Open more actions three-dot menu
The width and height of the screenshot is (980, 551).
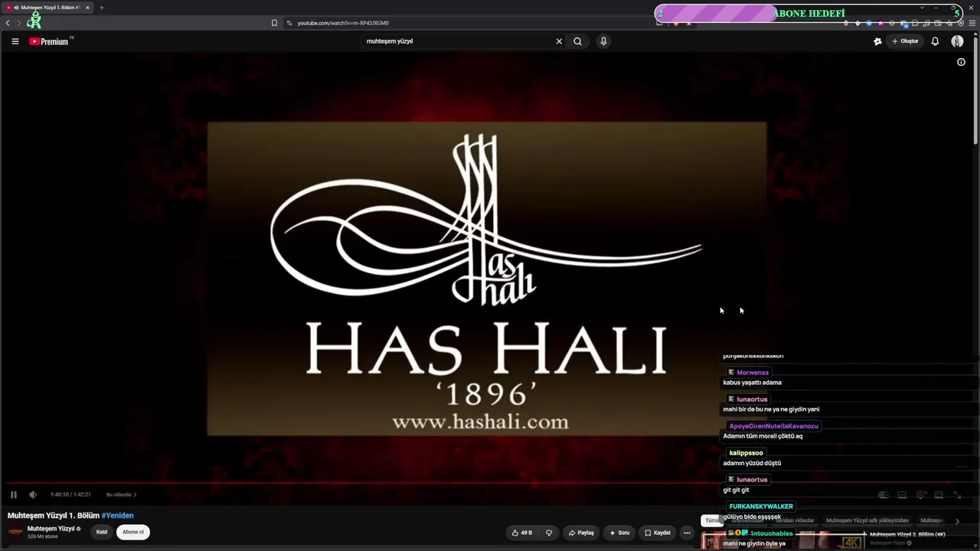(687, 533)
